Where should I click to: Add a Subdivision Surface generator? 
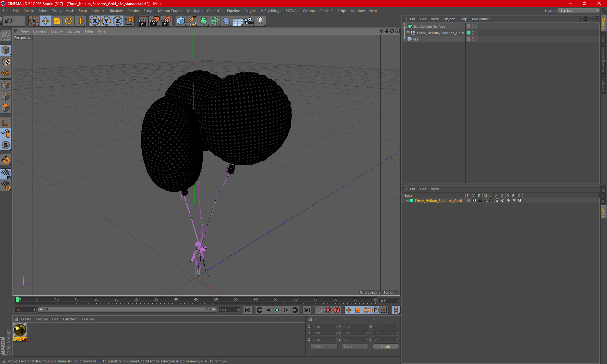204,21
